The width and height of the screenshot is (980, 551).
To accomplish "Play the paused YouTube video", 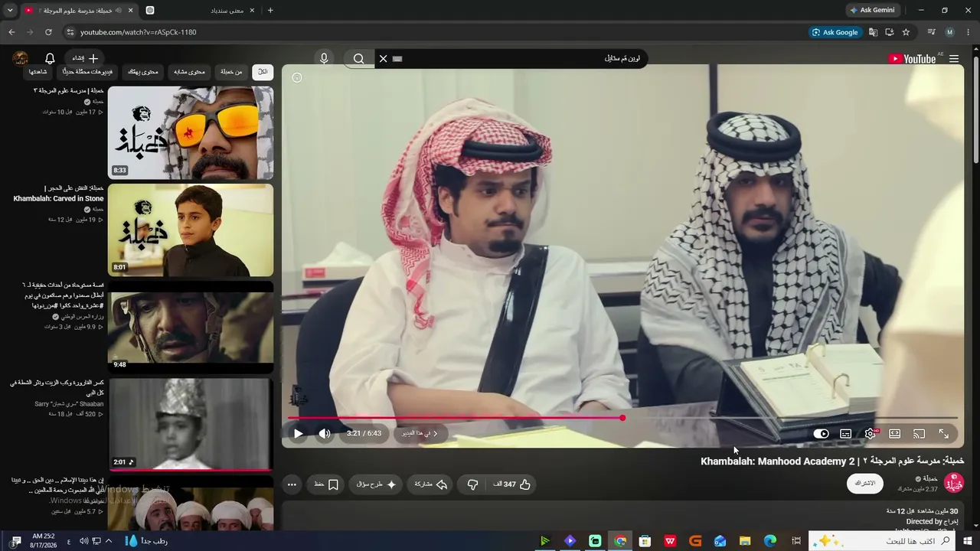I will [299, 434].
